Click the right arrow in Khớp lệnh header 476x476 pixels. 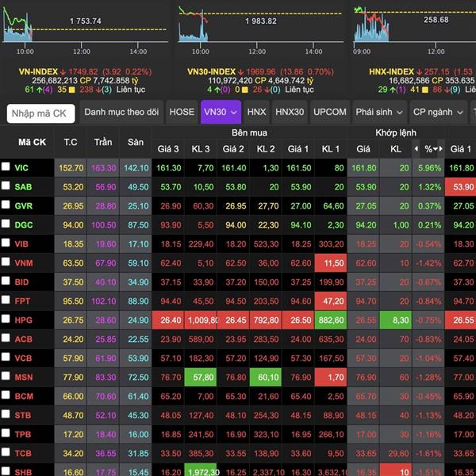[441, 149]
